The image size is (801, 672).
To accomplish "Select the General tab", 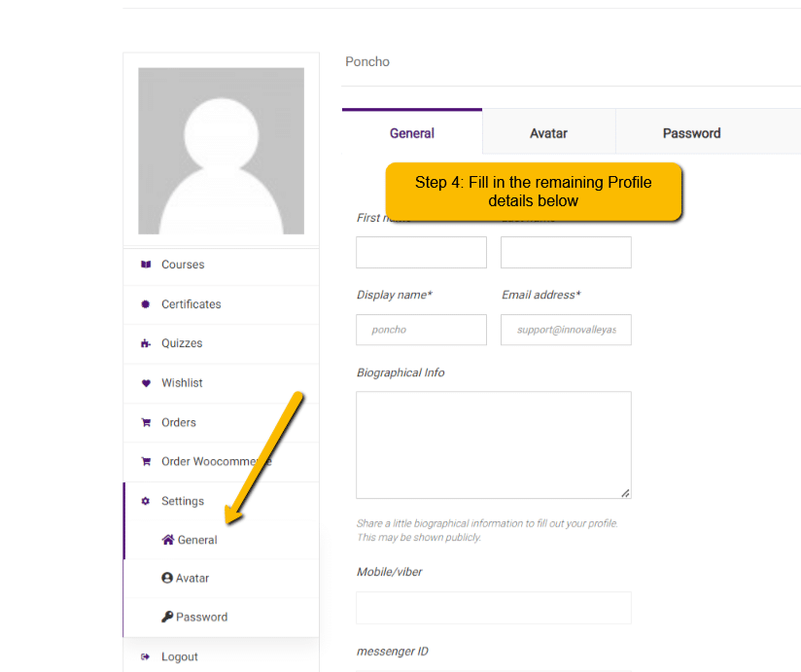I will click(x=412, y=133).
